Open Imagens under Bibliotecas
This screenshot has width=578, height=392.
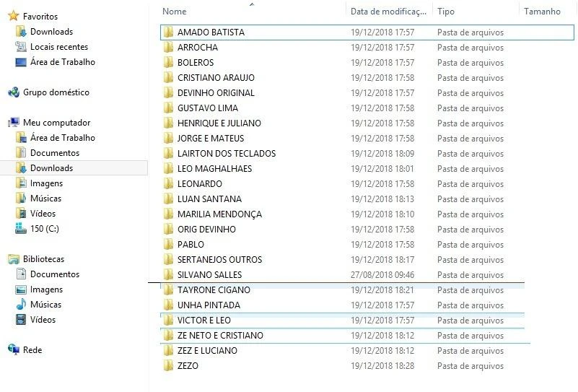39,289
